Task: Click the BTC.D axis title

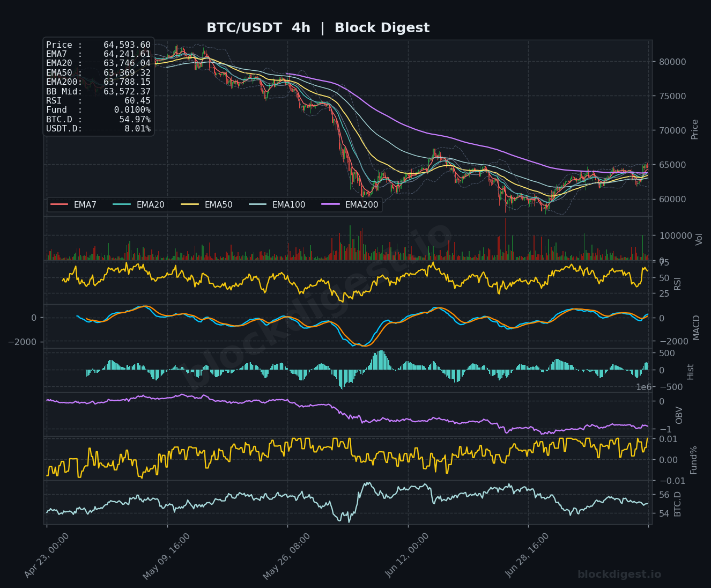Action: [x=678, y=504]
